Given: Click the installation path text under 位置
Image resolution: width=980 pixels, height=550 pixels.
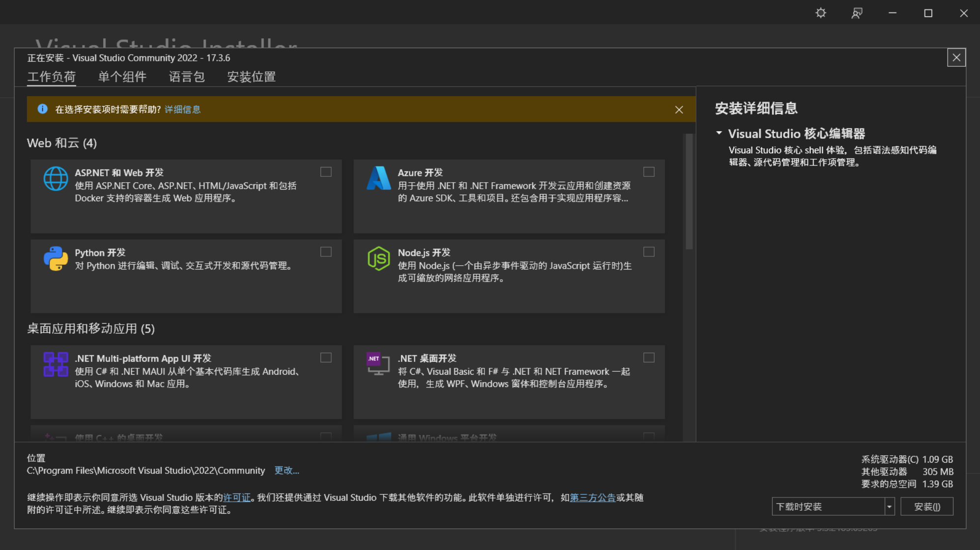Looking at the screenshot, I should tap(146, 470).
